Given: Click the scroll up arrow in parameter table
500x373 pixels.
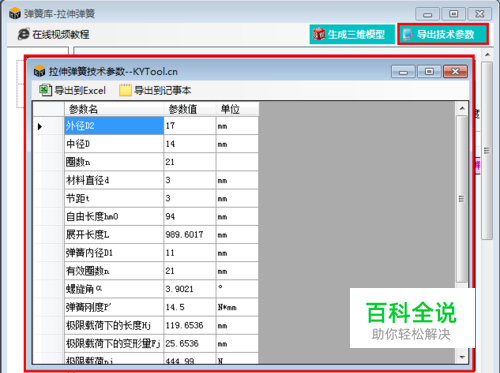Looking at the screenshot, I should click(462, 108).
